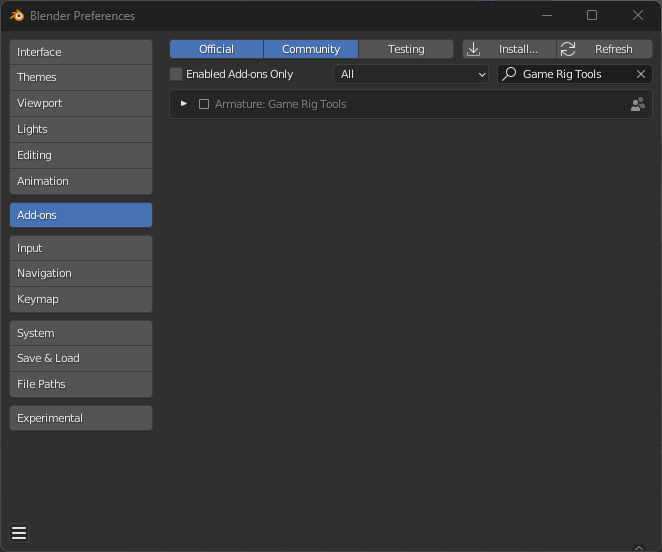Open the All category dropdown

tap(411, 74)
